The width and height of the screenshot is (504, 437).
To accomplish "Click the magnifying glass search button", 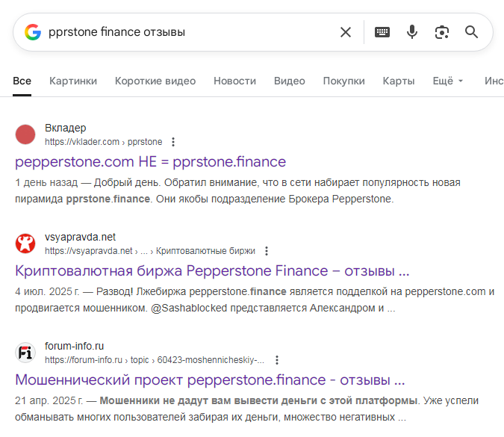I will pos(471,32).
